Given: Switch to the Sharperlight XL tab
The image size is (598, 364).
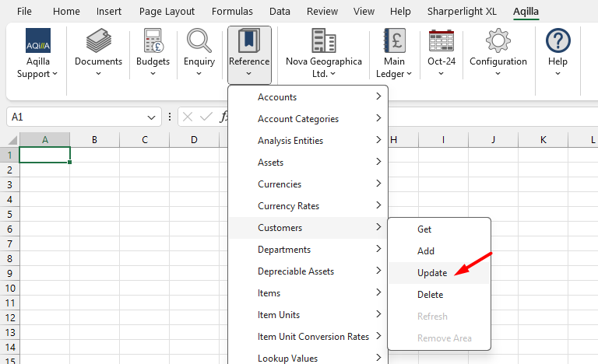Looking at the screenshot, I should pyautogui.click(x=462, y=12).
